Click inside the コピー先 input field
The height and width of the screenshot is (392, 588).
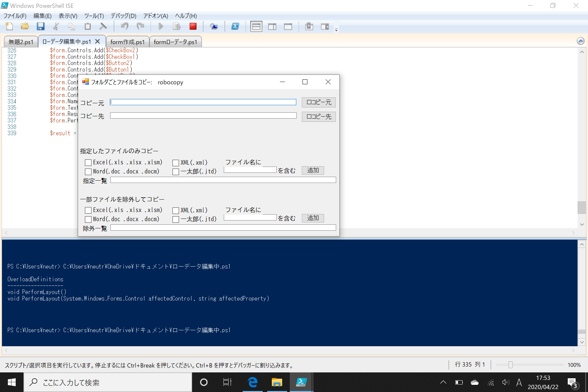[203, 115]
